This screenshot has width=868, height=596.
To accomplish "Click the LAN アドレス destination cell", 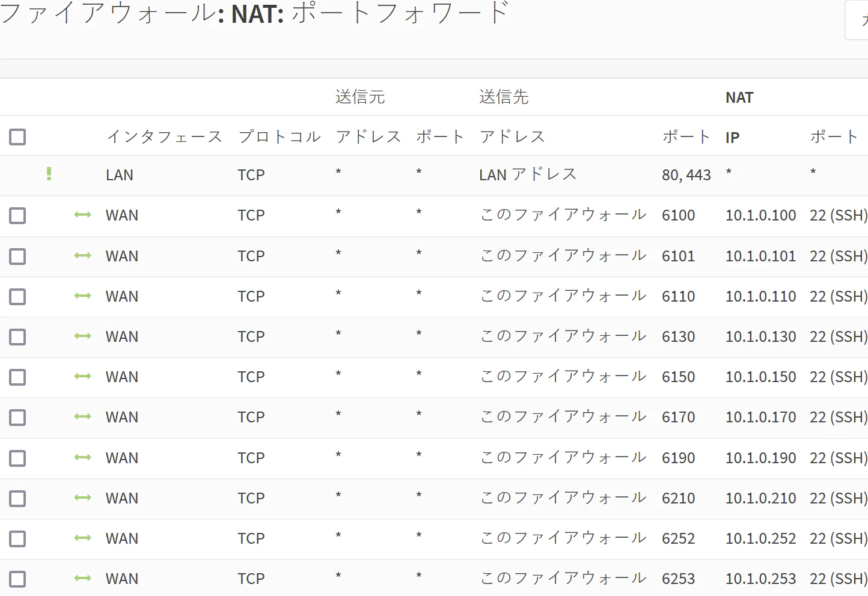I will click(x=528, y=174).
